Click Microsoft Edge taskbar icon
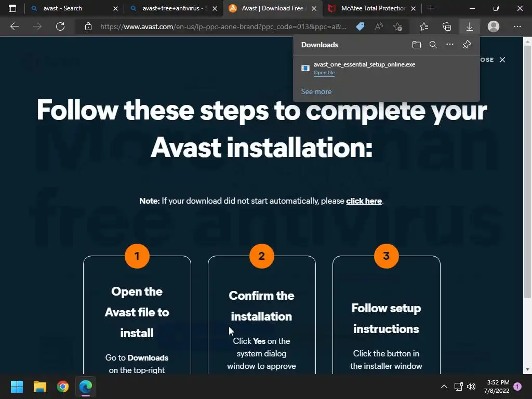This screenshot has height=399, width=532. pos(86,387)
